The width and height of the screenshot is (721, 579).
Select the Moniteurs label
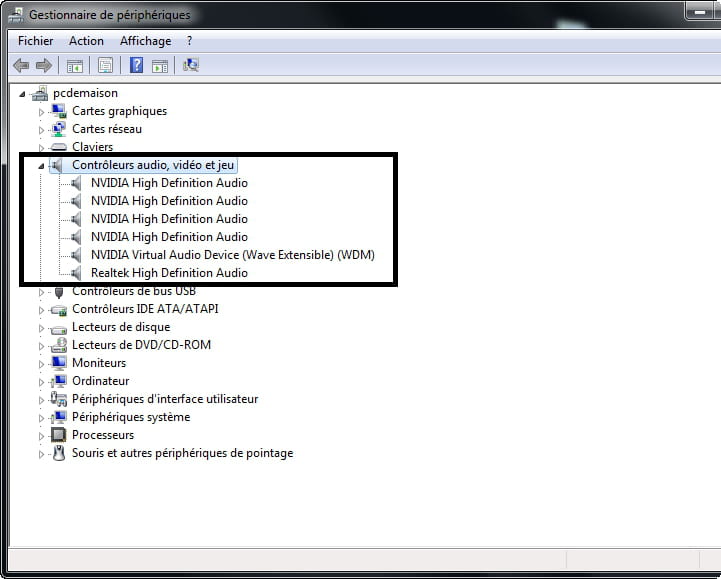pos(99,363)
